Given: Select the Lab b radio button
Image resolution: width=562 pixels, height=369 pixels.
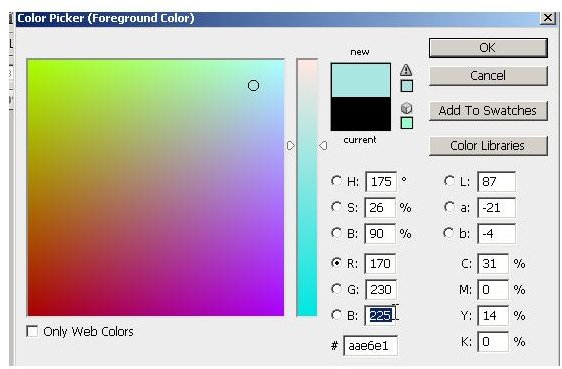Looking at the screenshot, I should 449,233.
